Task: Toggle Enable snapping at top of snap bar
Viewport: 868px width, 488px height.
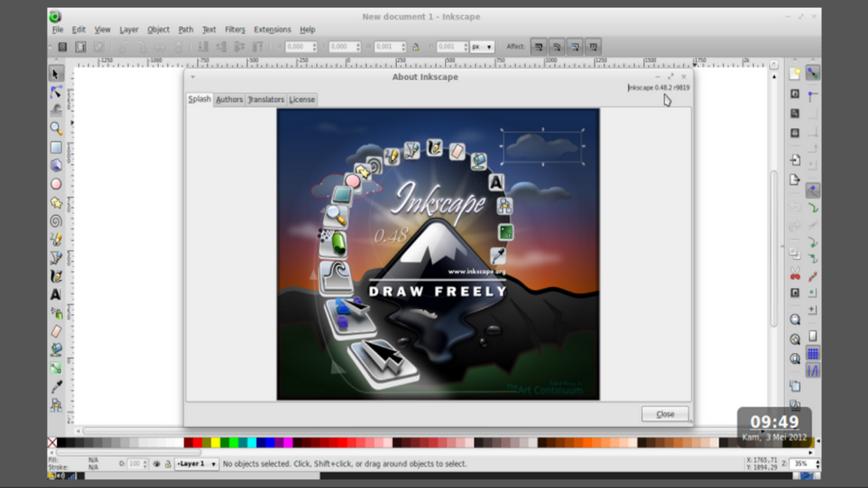Action: click(x=812, y=73)
